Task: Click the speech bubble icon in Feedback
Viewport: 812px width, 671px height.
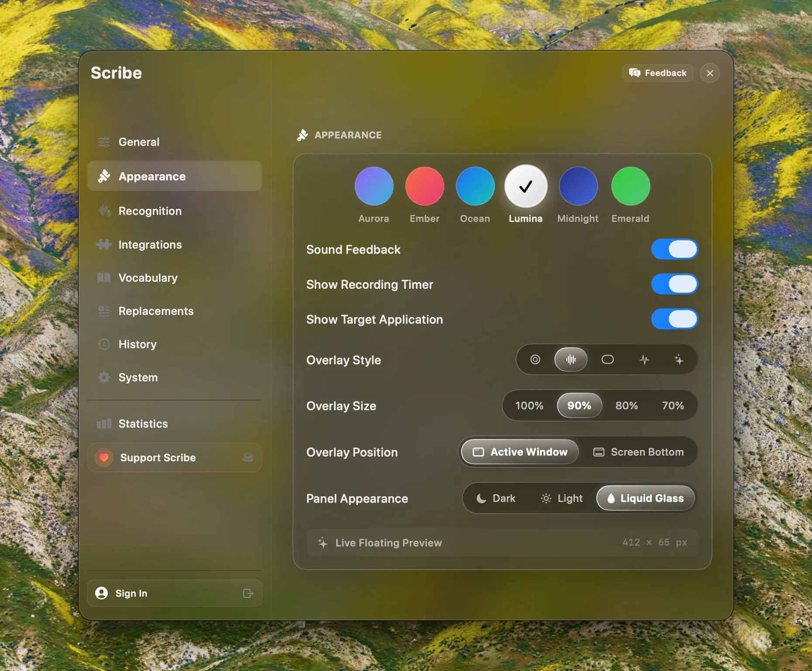Action: point(635,73)
